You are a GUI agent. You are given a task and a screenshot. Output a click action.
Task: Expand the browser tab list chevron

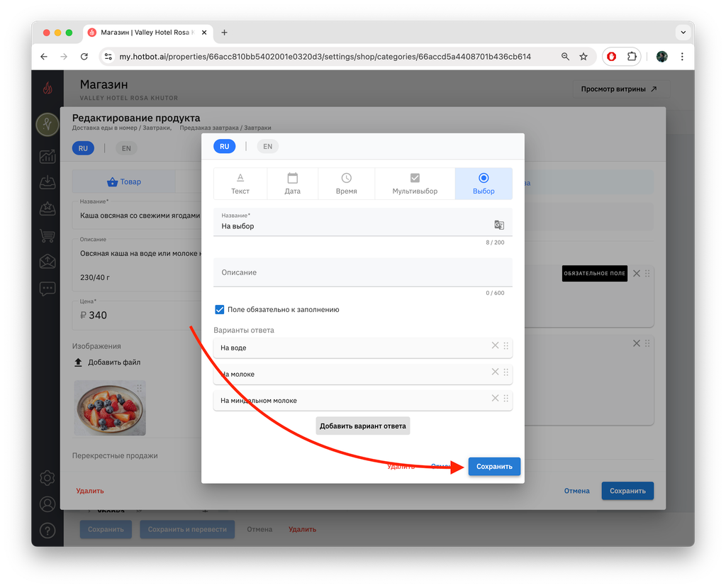683,33
